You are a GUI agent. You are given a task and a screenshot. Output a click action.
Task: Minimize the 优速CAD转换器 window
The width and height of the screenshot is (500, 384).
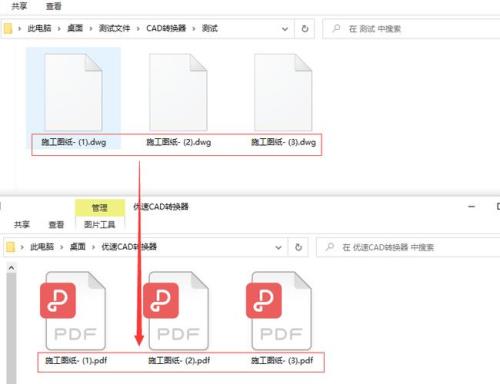pyautogui.click(x=471, y=207)
